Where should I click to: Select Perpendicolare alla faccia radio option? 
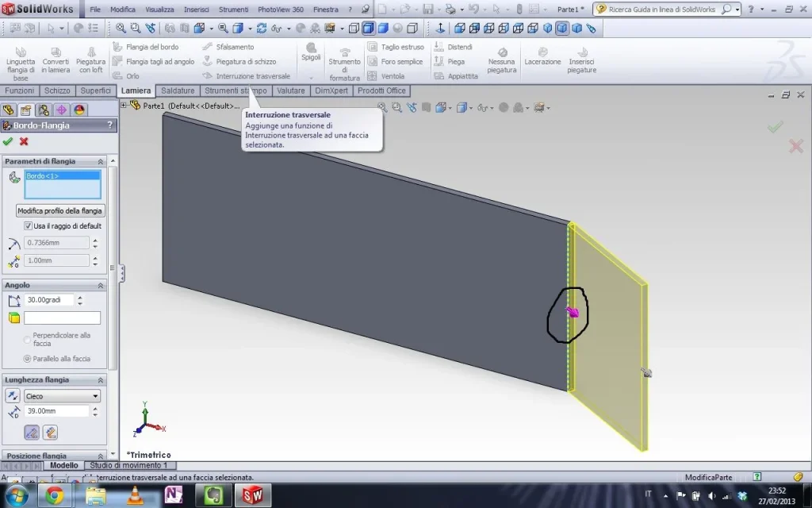click(x=29, y=339)
